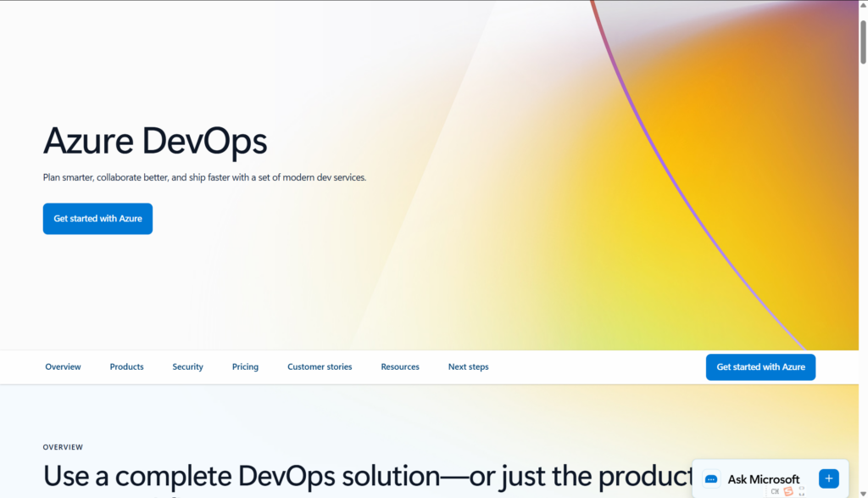Click the scrollbar up arrow
Screen dimensions: 868x498
pyautogui.click(x=863, y=5)
